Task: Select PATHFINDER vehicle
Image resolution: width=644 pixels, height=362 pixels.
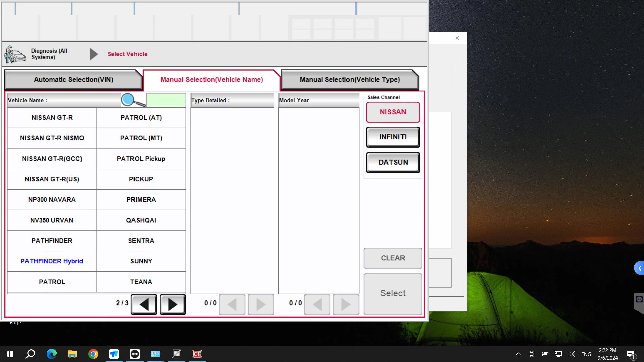Action: coord(52,241)
